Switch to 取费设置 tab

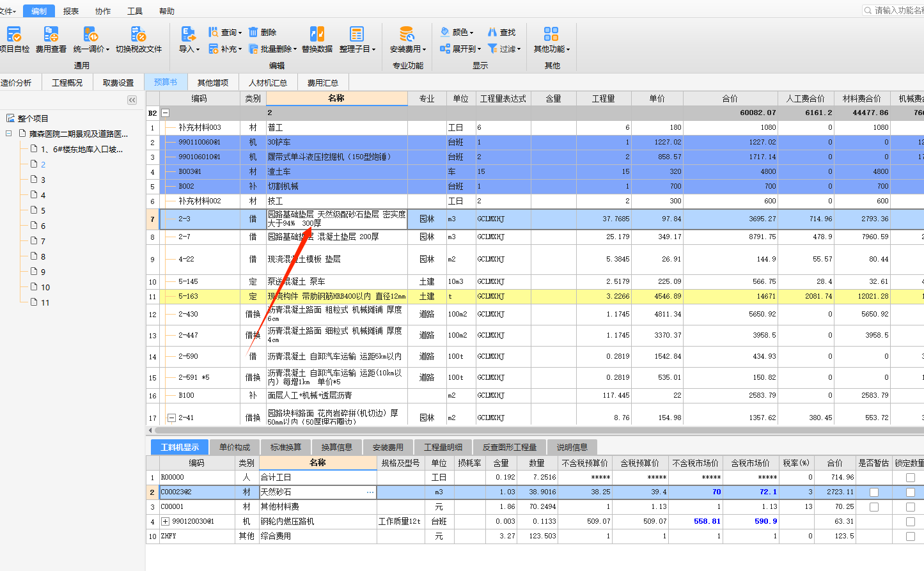tap(118, 82)
